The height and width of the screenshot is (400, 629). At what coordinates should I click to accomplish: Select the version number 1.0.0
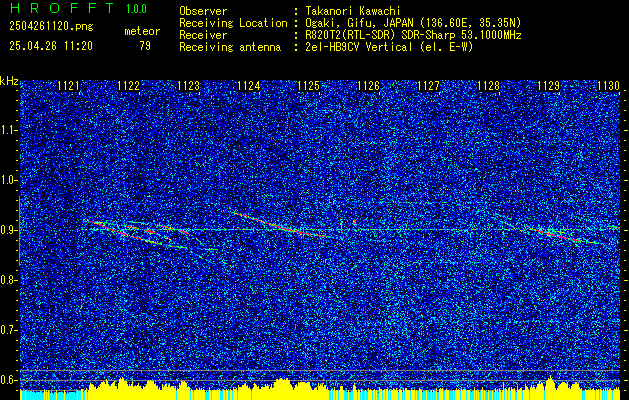click(136, 9)
